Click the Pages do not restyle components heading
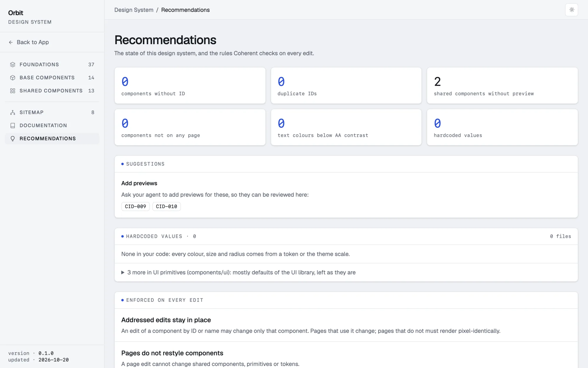 (x=172, y=353)
